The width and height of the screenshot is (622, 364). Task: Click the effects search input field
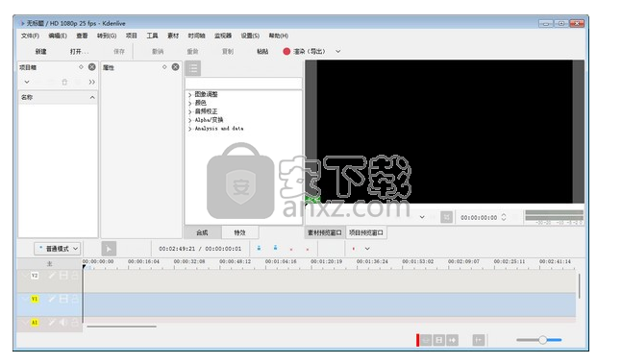click(243, 84)
